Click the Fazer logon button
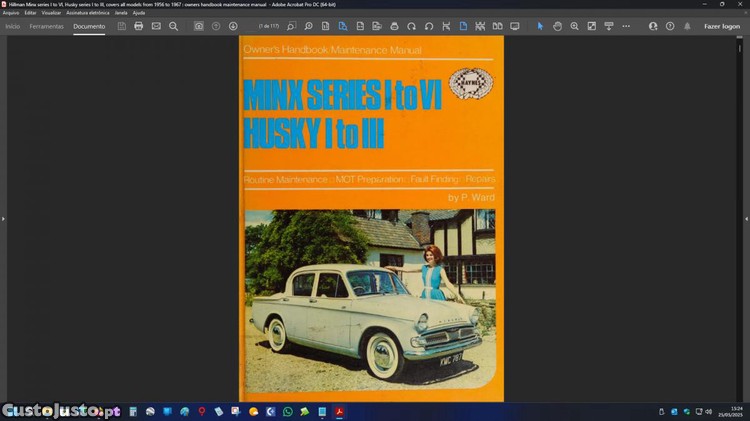This screenshot has height=421, width=750. coord(721,26)
